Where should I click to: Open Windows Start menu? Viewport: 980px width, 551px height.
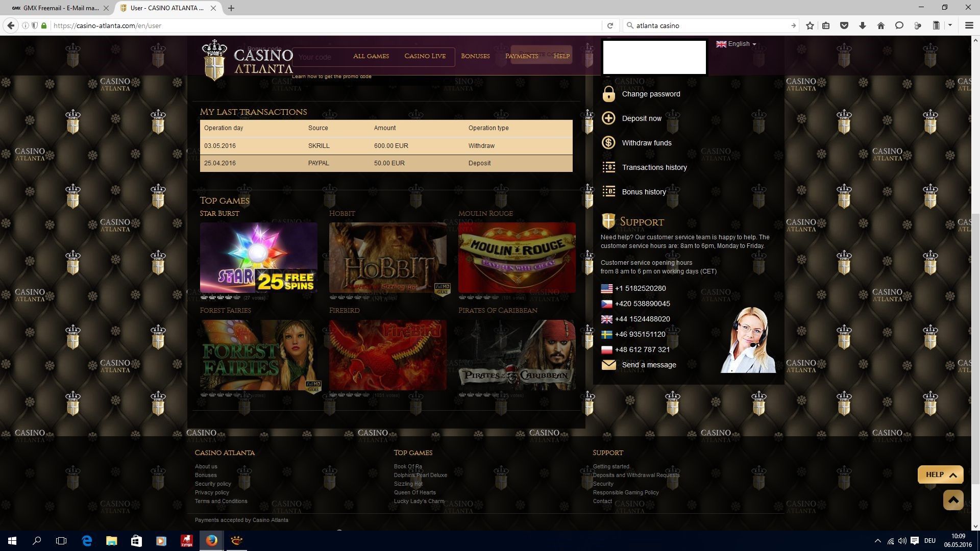click(12, 541)
